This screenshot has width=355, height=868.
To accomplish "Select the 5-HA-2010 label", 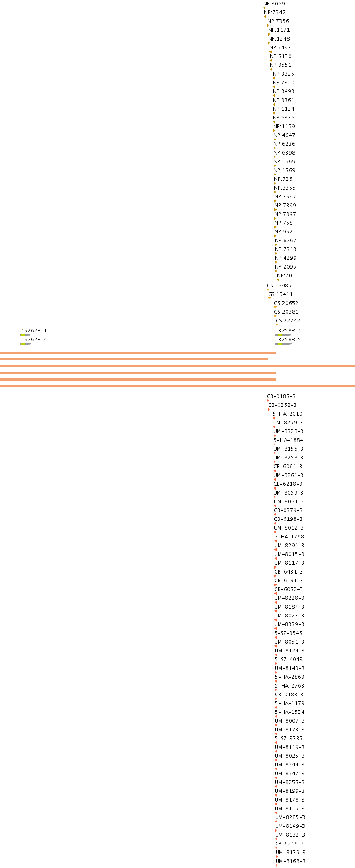I will coord(287,414).
